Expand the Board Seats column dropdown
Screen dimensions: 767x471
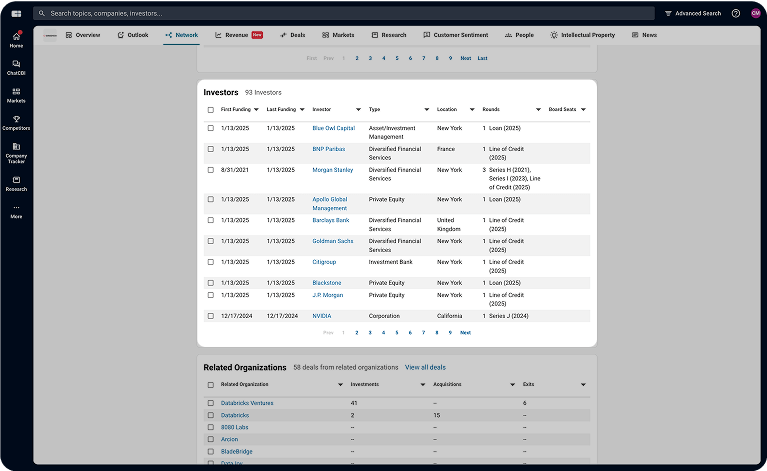click(x=583, y=109)
